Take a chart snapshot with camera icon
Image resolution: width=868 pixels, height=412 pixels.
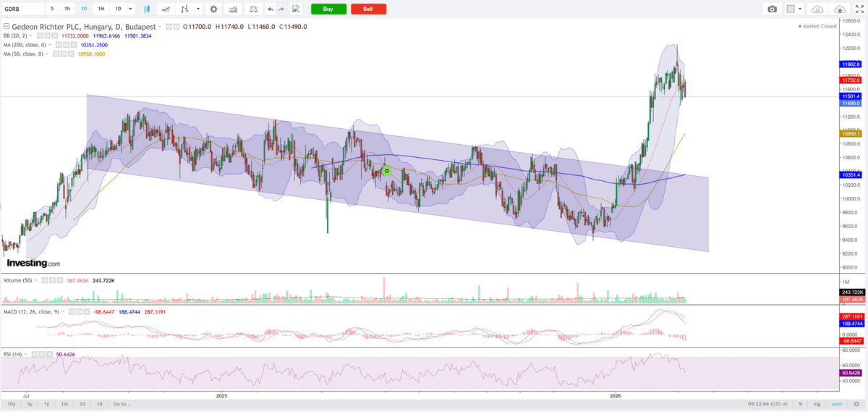773,9
